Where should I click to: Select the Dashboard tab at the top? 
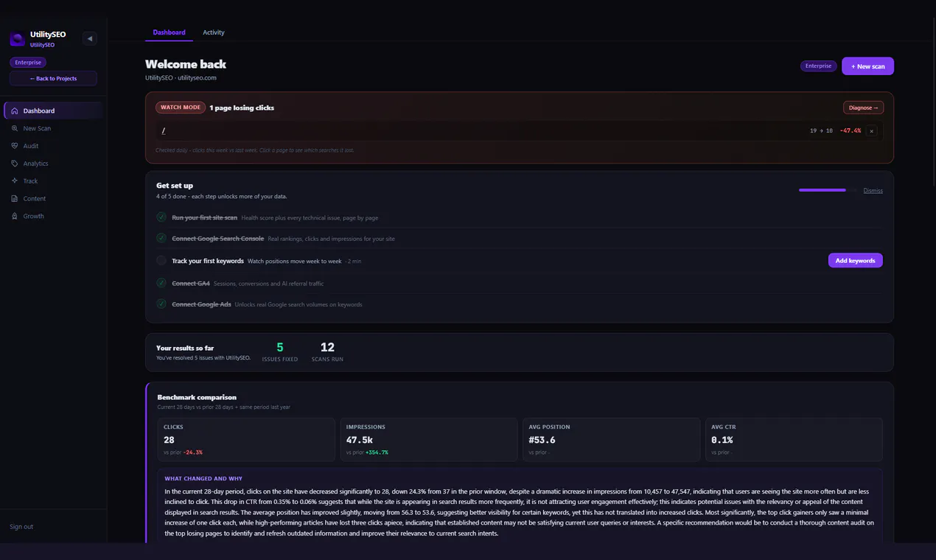point(169,32)
